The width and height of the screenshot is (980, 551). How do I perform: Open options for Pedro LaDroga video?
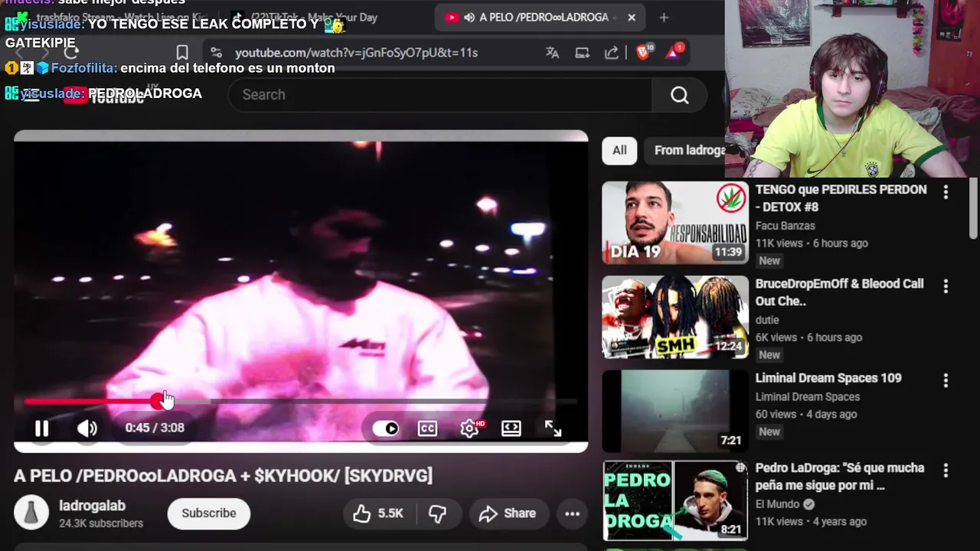(x=946, y=470)
